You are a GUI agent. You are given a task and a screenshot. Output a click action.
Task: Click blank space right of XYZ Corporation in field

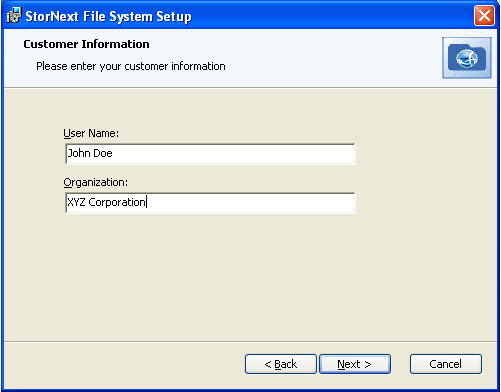pyautogui.click(x=250, y=203)
